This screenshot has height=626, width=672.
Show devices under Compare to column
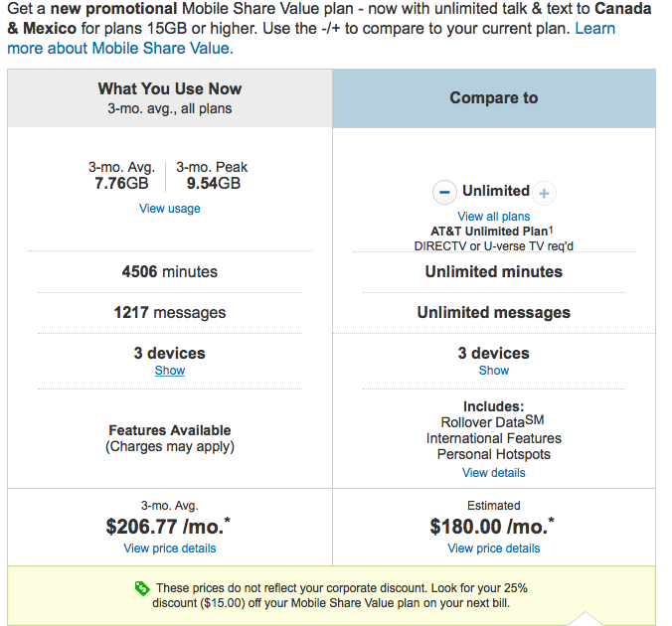(494, 371)
